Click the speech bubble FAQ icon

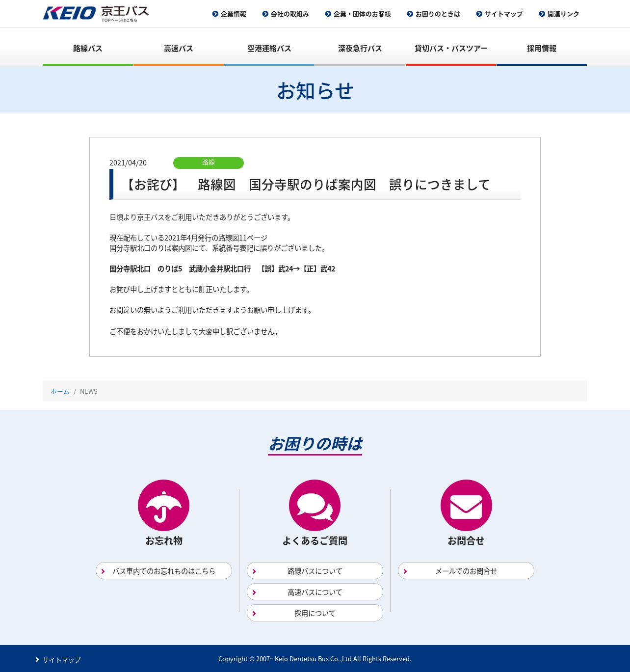pyautogui.click(x=315, y=505)
